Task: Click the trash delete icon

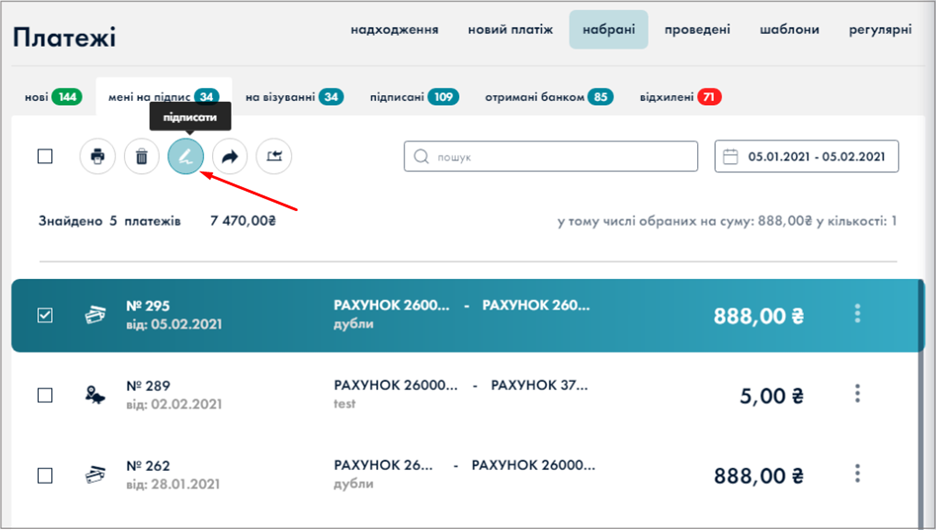Action: pos(142,156)
